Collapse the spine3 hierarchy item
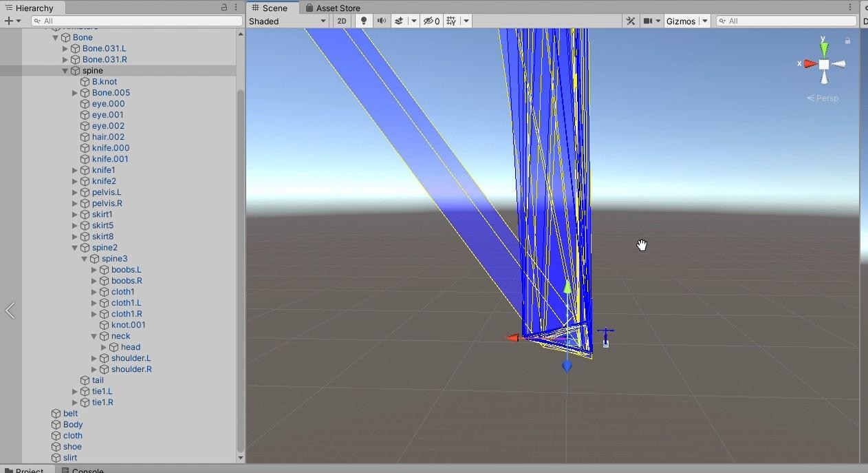Image resolution: width=868 pixels, height=473 pixels. 84,258
